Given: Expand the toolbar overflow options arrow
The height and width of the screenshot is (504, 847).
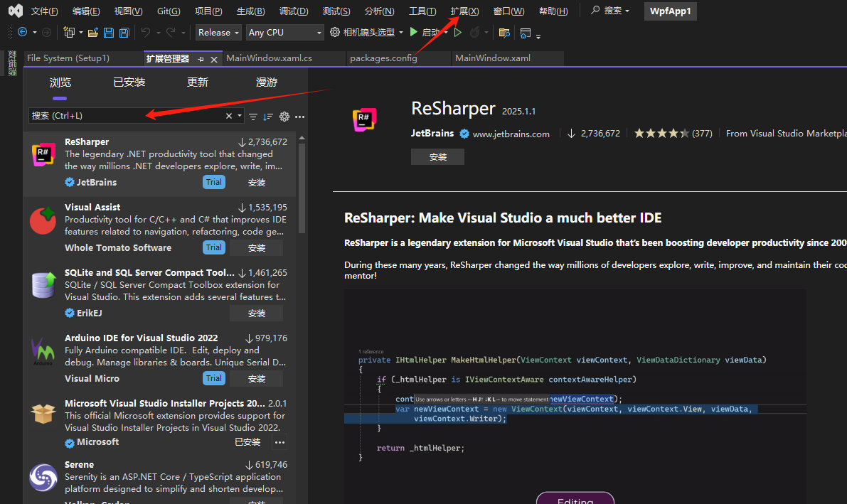Looking at the screenshot, I should coord(538,36).
